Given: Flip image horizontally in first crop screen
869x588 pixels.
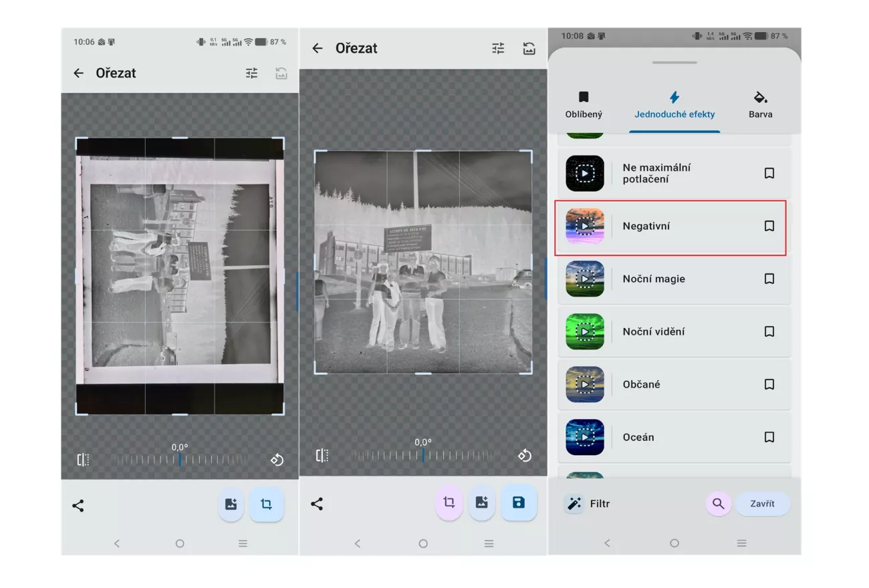Looking at the screenshot, I should [x=83, y=460].
